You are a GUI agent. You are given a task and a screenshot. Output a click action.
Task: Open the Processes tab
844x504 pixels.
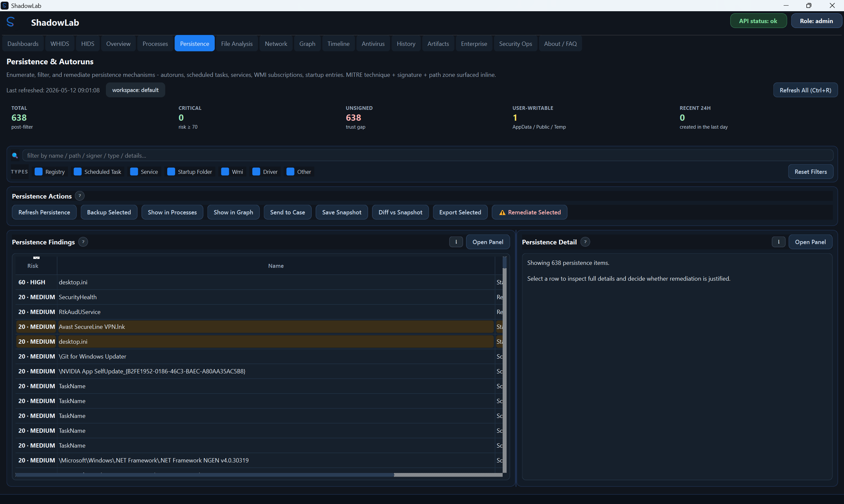coord(155,44)
